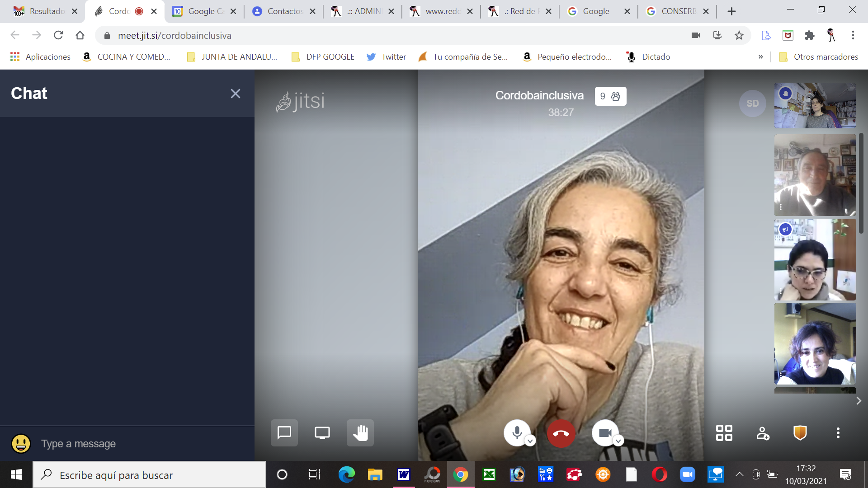Image resolution: width=868 pixels, height=488 pixels.
Task: Click the Jitsi logo
Action: (301, 102)
